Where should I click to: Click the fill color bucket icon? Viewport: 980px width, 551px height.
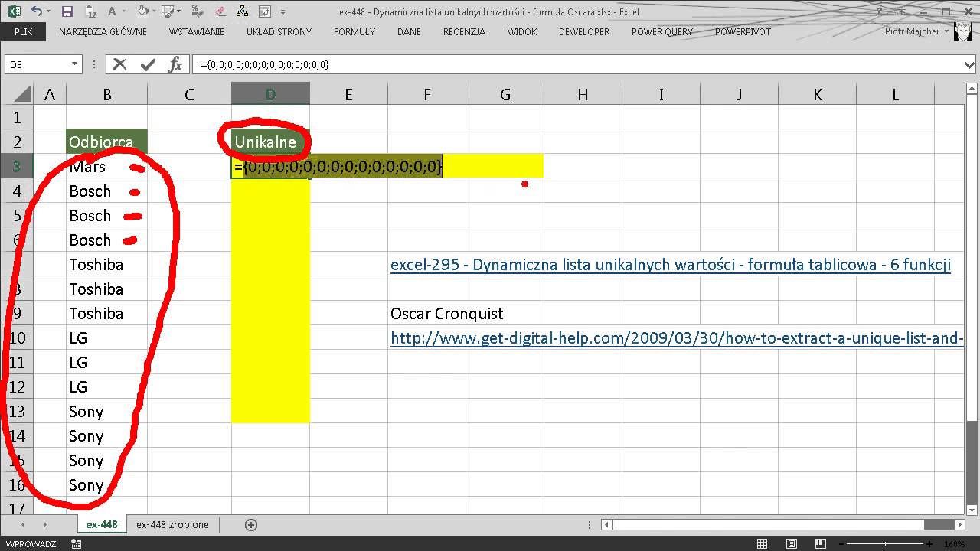142,11
